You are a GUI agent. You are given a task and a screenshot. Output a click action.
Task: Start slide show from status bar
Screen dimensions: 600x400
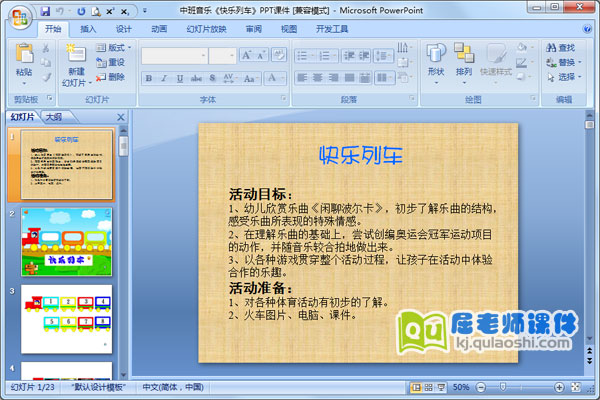(x=441, y=387)
